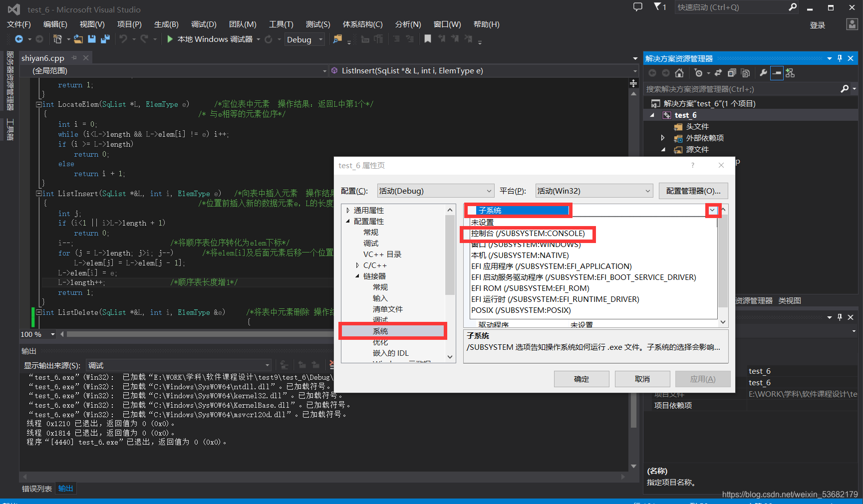Image resolution: width=863 pixels, height=504 pixels.
Task: Click the Home icon in Solution Explorer
Action: tap(679, 73)
